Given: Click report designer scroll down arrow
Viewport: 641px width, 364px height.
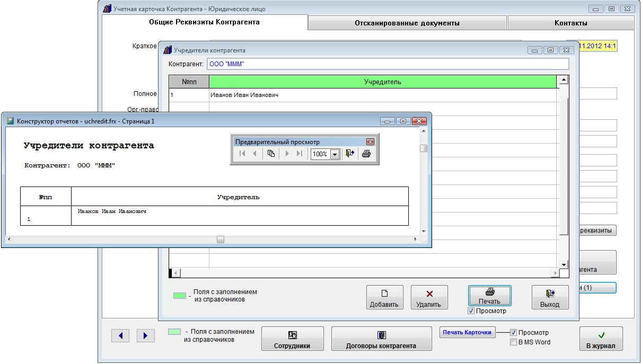Looking at the screenshot, I should click(x=424, y=232).
